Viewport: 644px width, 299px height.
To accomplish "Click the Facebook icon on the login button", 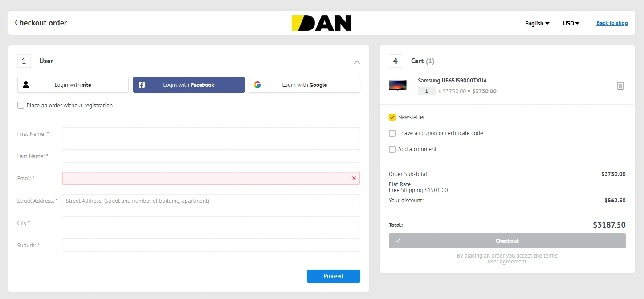I will click(x=142, y=85).
